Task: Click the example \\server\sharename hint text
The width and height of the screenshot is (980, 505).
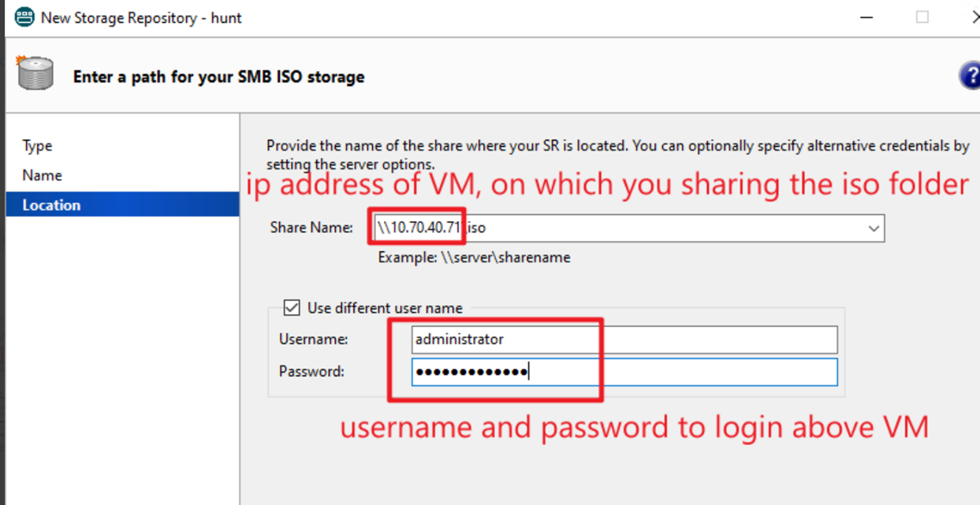Action: coord(474,257)
